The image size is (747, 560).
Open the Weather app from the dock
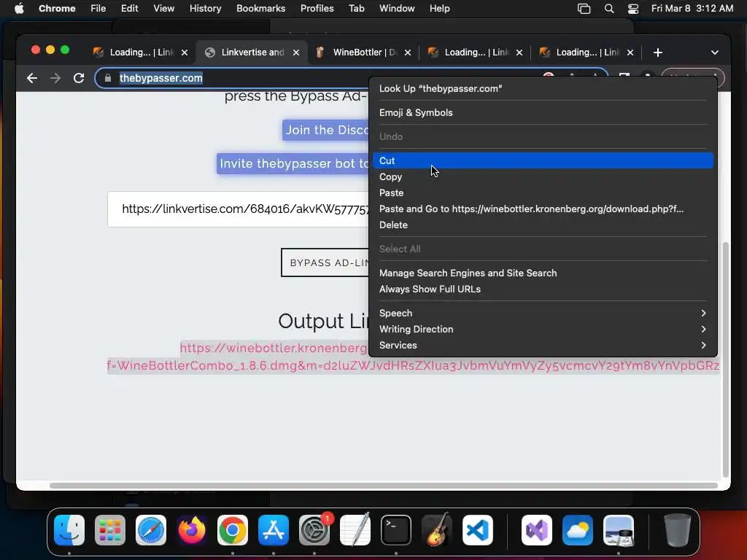click(x=578, y=530)
